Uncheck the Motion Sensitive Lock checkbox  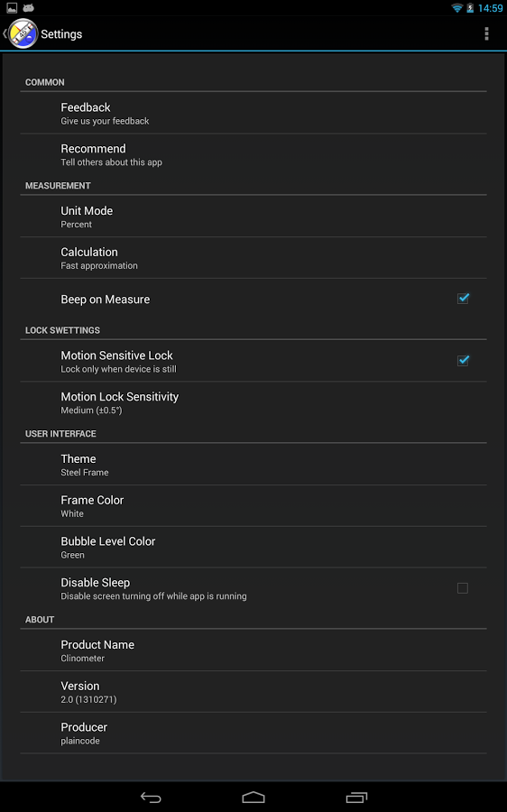pyautogui.click(x=463, y=361)
